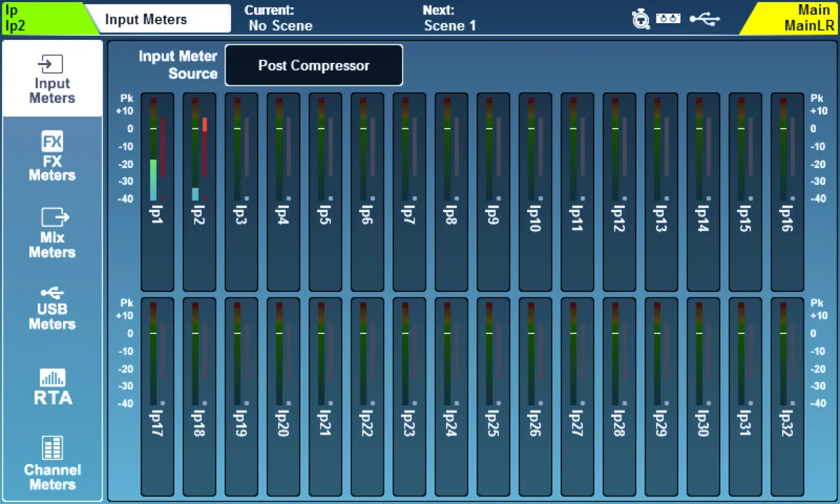The width and height of the screenshot is (840, 504).
Task: Select the Ip4 meter strip
Action: pyautogui.click(x=283, y=192)
